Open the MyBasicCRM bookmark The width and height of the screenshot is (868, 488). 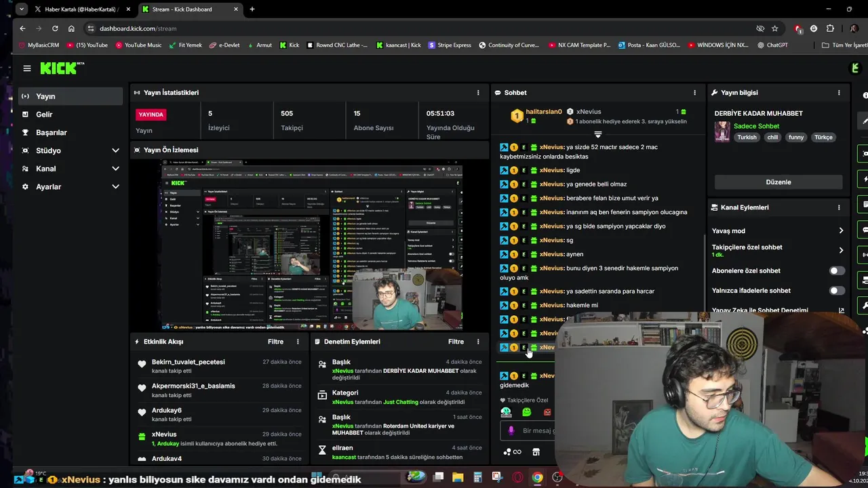coord(39,45)
